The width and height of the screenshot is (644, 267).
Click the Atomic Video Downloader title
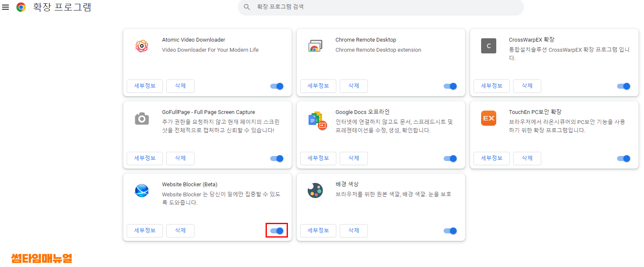[x=194, y=40]
